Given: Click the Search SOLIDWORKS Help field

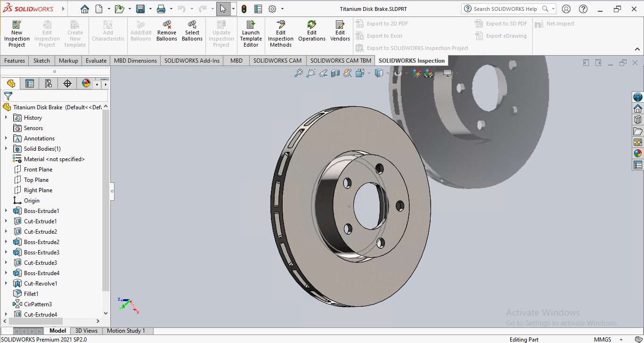Looking at the screenshot, I should (505, 9).
